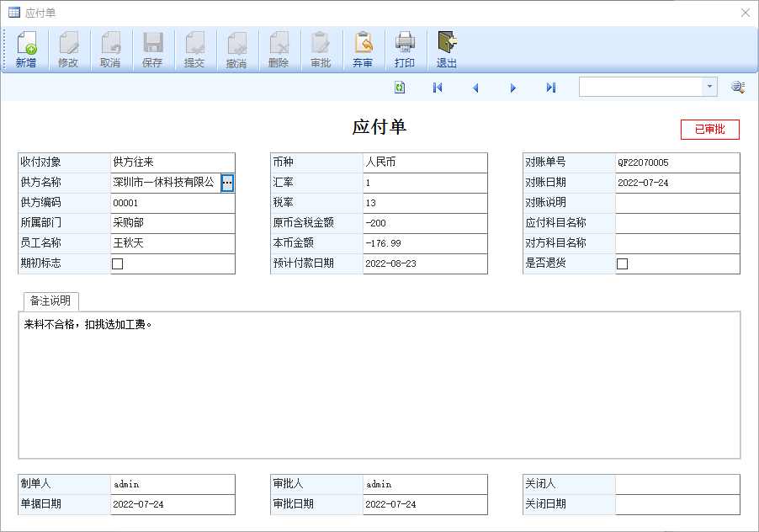Image resolution: width=759 pixels, height=532 pixels.
Task: Open the 供方名称 lookup ellipsis button
Action: (227, 183)
